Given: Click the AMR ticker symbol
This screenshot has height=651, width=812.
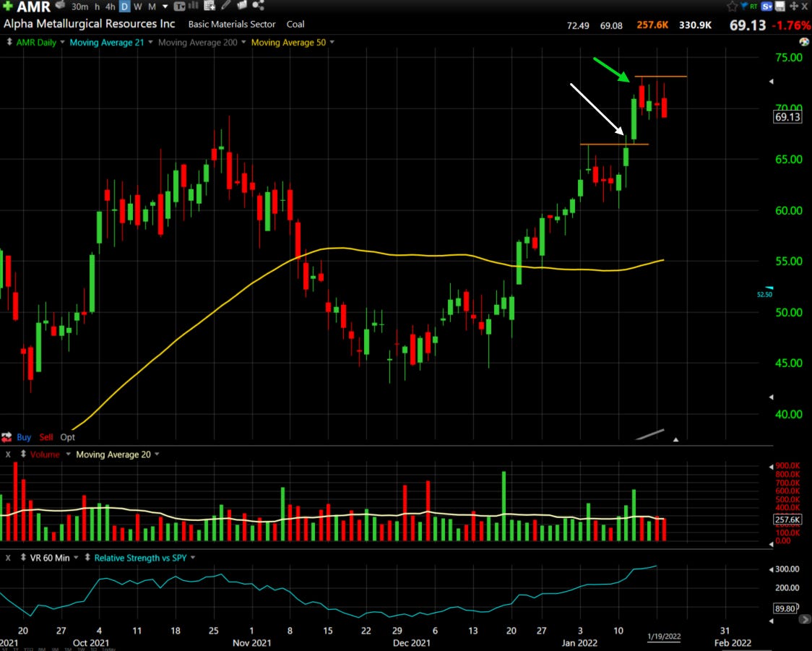Looking at the screenshot, I should point(34,7).
